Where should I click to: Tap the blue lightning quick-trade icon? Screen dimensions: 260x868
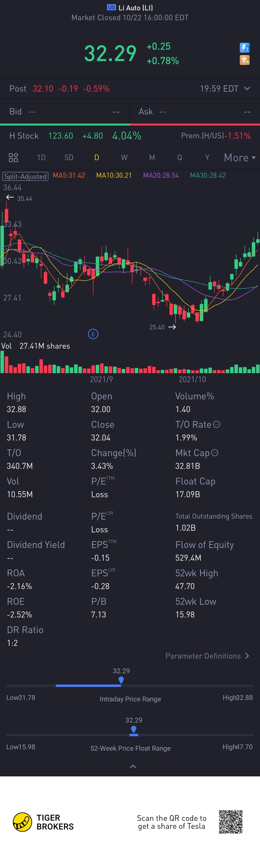click(x=245, y=48)
